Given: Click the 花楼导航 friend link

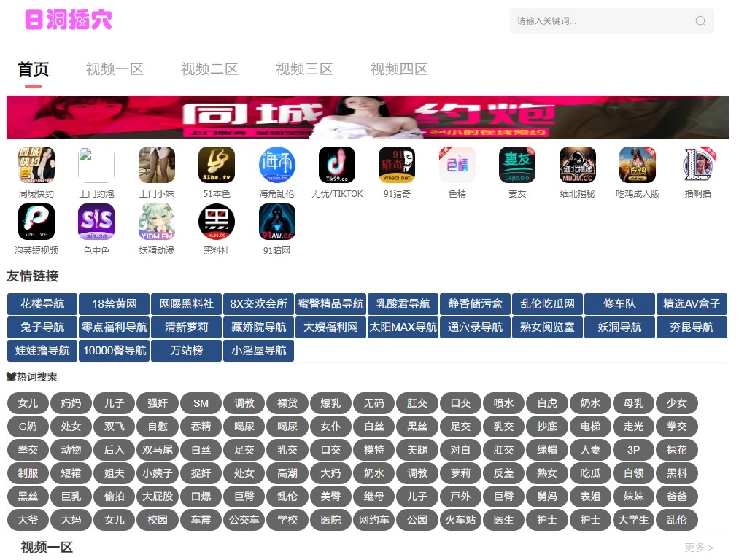Looking at the screenshot, I should coord(42,304).
